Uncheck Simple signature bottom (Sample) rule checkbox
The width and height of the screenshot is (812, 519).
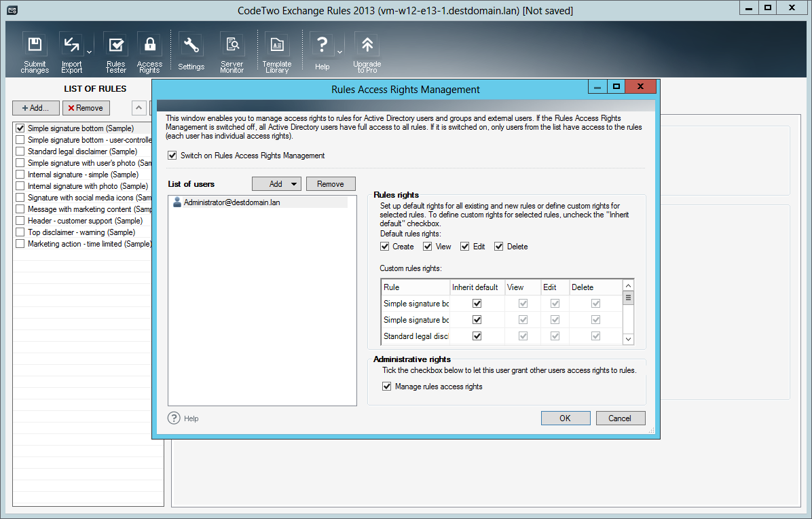[20, 128]
